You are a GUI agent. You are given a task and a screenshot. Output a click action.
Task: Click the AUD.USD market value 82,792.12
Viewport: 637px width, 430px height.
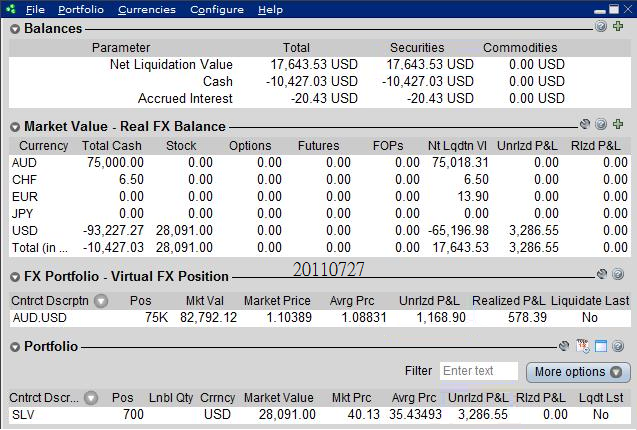(208, 317)
